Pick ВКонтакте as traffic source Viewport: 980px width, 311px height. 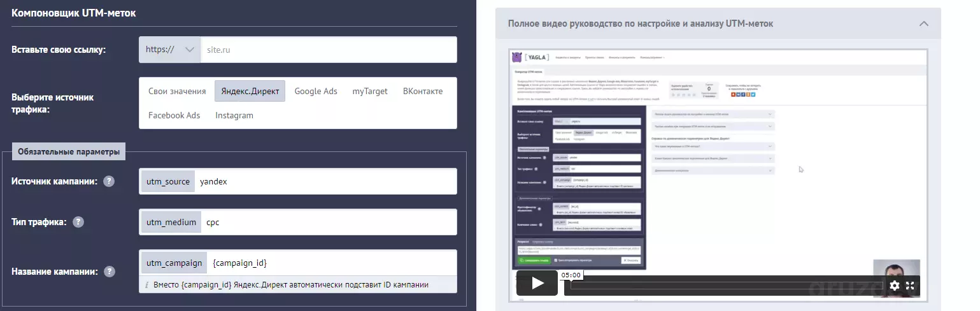pyautogui.click(x=423, y=91)
